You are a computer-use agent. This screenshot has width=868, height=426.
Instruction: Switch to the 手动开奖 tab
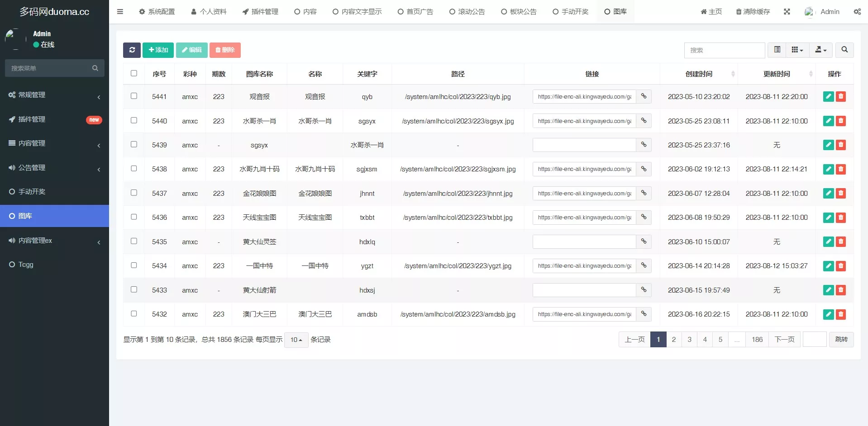tap(570, 11)
